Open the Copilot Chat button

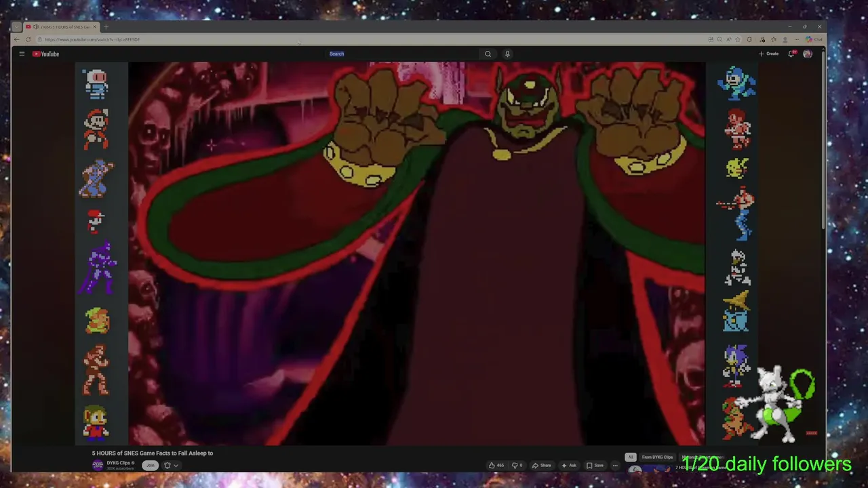tap(814, 39)
